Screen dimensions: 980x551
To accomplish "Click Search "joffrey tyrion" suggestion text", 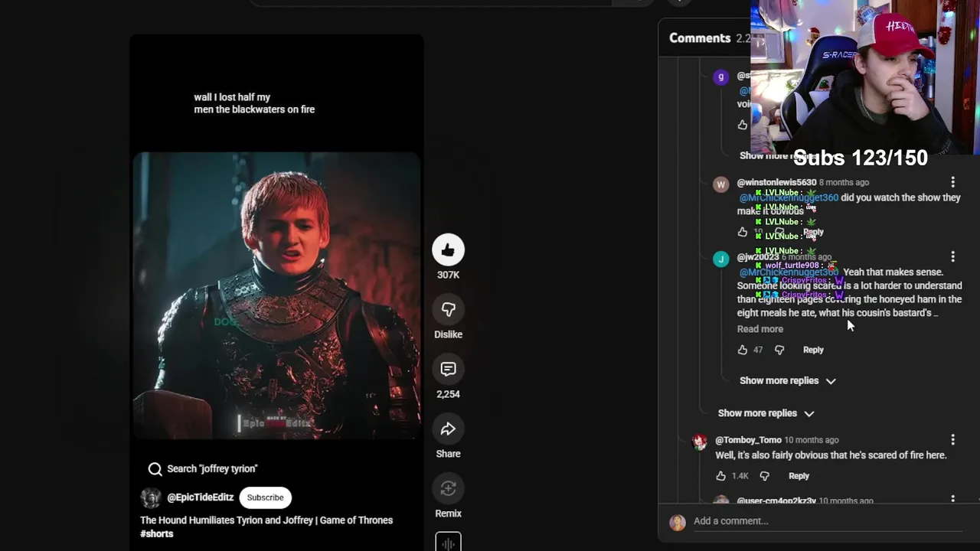I will (x=212, y=469).
